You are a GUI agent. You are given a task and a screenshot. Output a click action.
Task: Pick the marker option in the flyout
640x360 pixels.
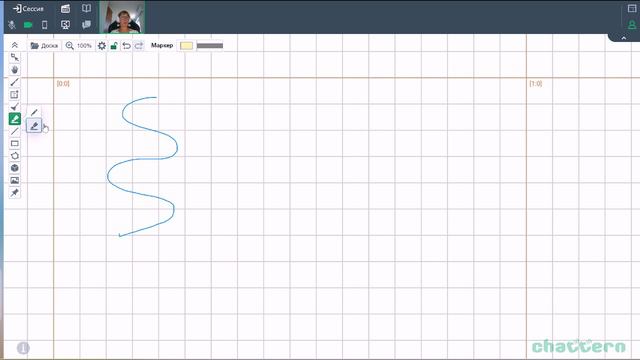(34, 126)
